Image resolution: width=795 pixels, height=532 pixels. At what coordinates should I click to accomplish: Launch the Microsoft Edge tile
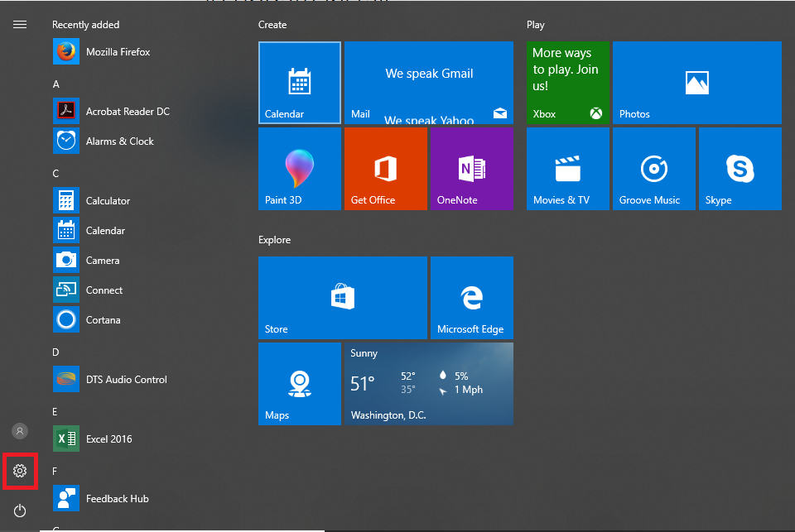472,297
